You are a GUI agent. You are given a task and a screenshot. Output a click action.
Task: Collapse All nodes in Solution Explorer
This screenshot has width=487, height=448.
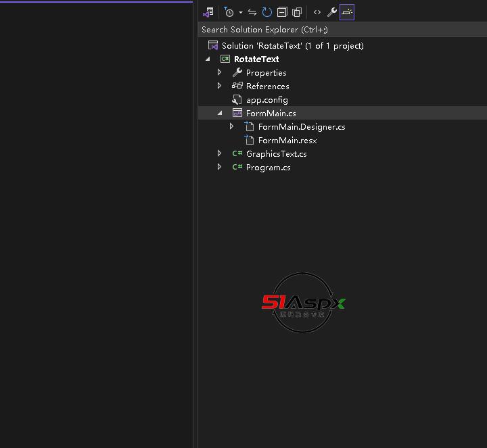282,12
